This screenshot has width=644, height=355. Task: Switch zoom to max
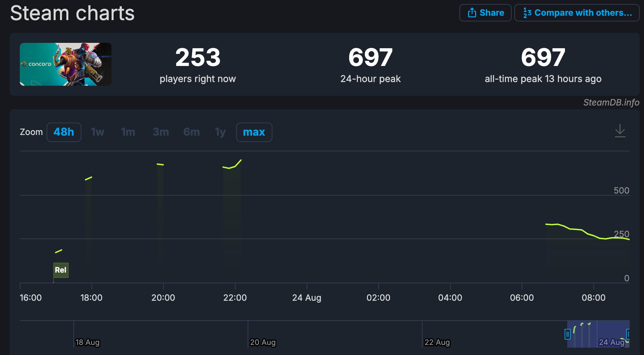tap(254, 132)
